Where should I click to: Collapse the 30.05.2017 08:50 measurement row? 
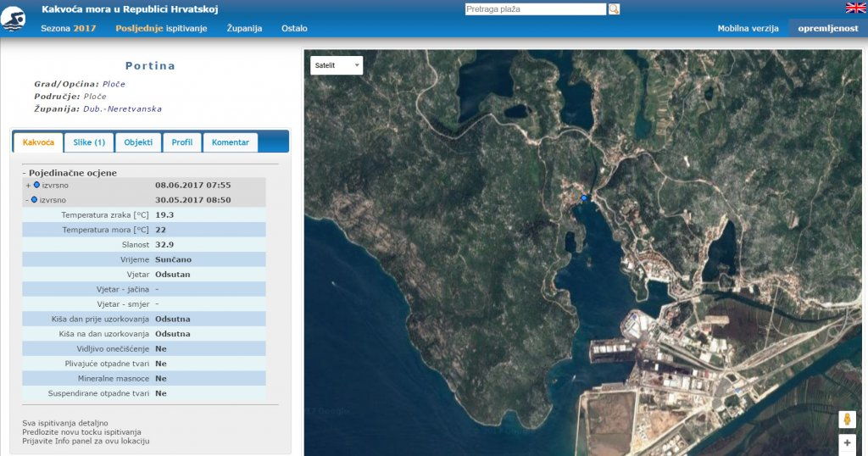(x=27, y=200)
